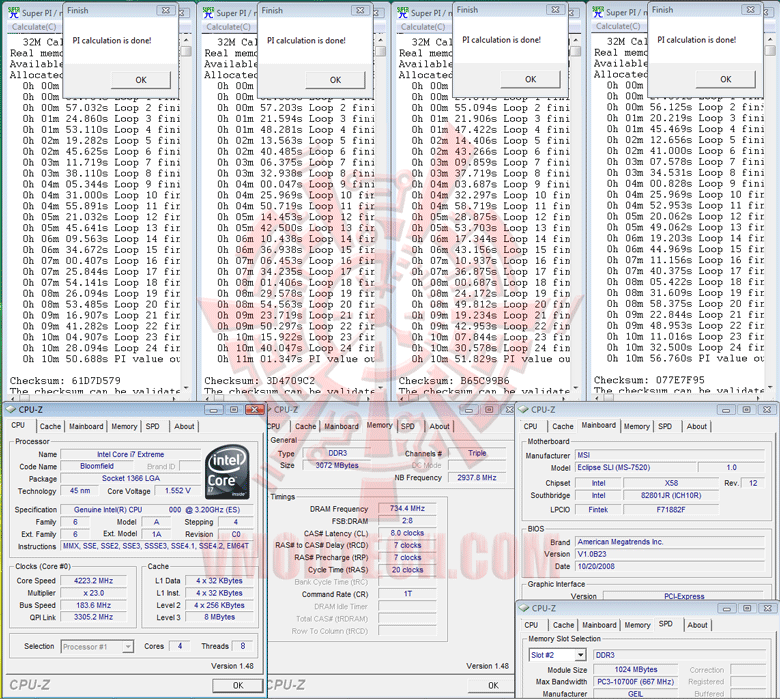Open SPD tab in CPU-Z CPU window
The width and height of the screenshot is (780, 699).
click(153, 426)
